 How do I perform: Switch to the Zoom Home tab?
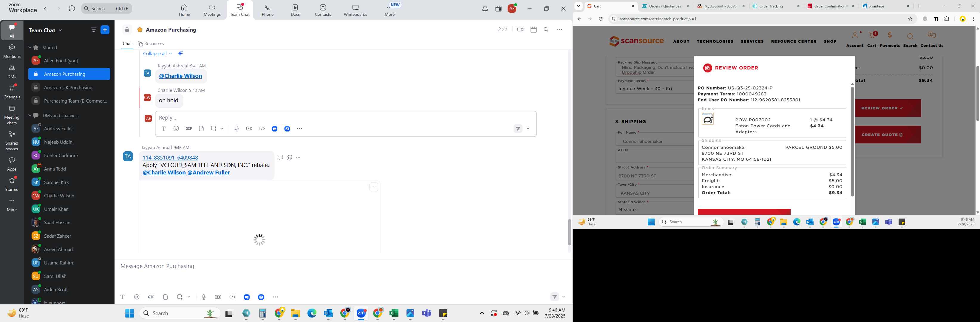point(185,10)
